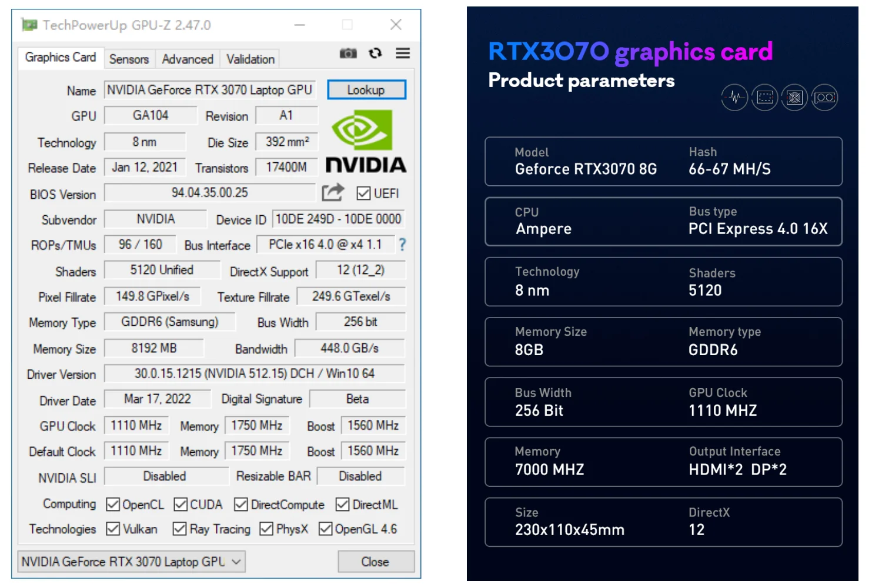
Task: Open the Validation tab
Action: 250,59
